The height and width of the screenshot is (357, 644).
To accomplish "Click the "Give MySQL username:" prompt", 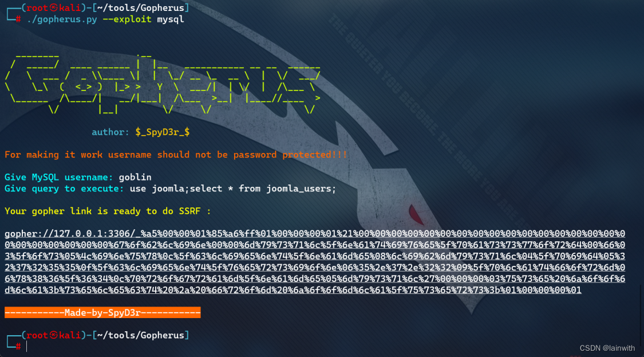I will 59,177.
